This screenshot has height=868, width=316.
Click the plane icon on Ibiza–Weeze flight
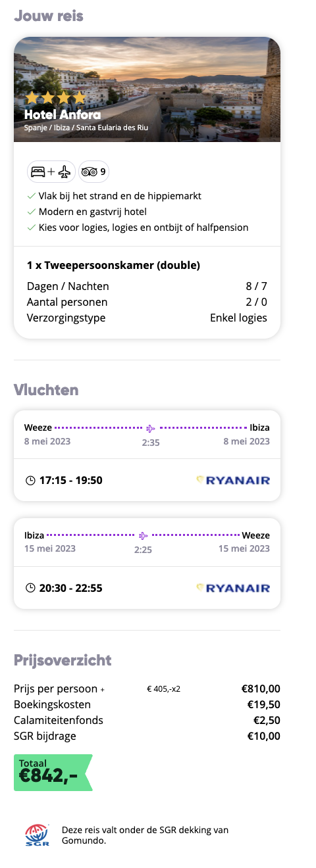pyautogui.click(x=144, y=535)
